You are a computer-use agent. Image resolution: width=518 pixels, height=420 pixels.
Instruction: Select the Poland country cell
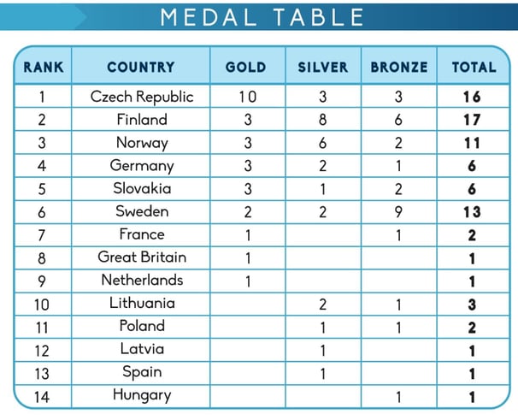point(142,326)
